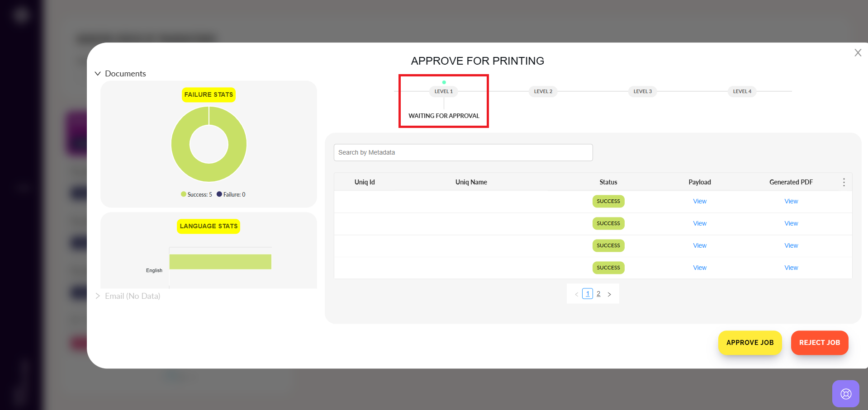This screenshot has height=410, width=868.
Task: Select the Level 2 approval step
Action: (x=543, y=91)
